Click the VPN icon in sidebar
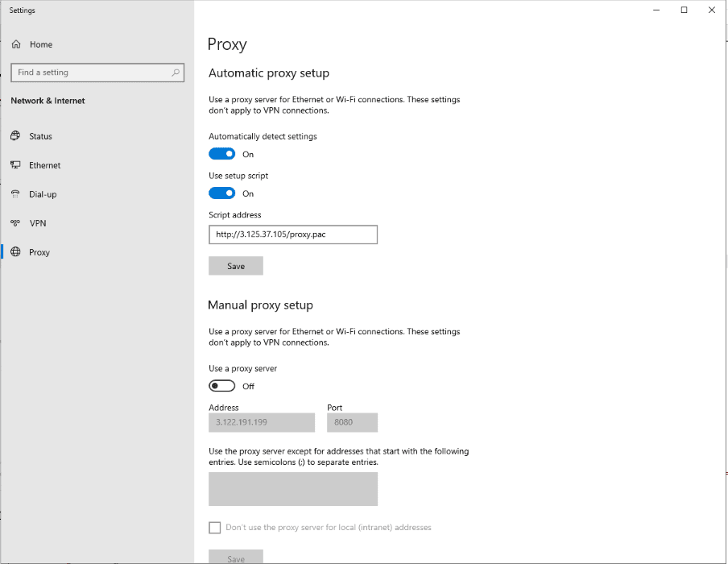The image size is (728, 564). (15, 223)
